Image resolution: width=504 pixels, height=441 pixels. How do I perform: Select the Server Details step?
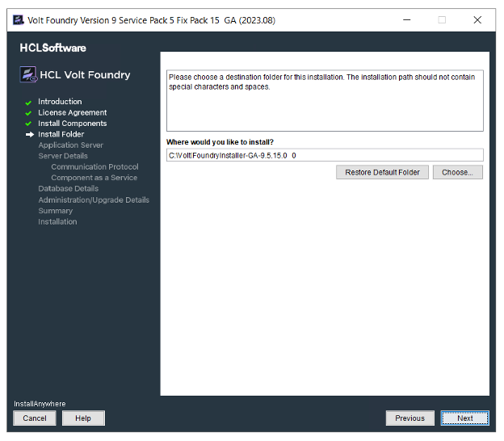point(63,156)
